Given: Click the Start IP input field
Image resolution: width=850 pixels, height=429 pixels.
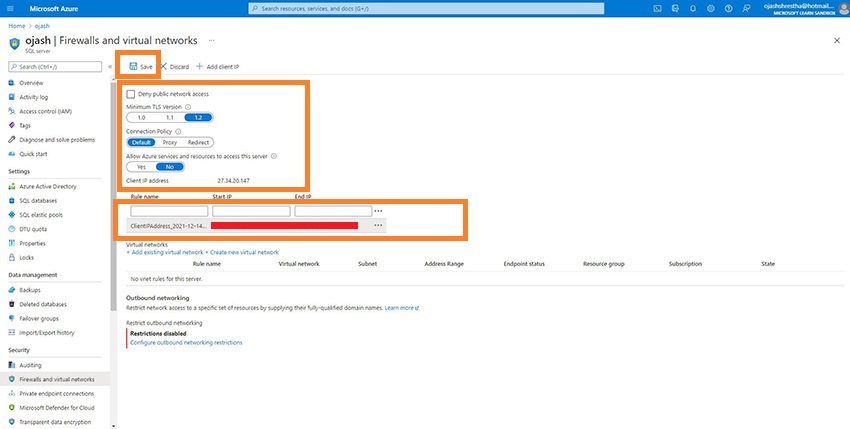Looking at the screenshot, I should tap(251, 211).
